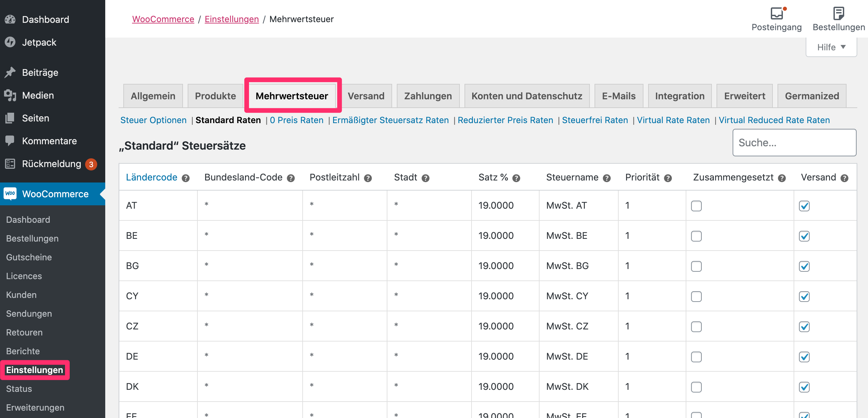Click help icon next to Ländercode
The height and width of the screenshot is (418, 868).
[x=186, y=178]
